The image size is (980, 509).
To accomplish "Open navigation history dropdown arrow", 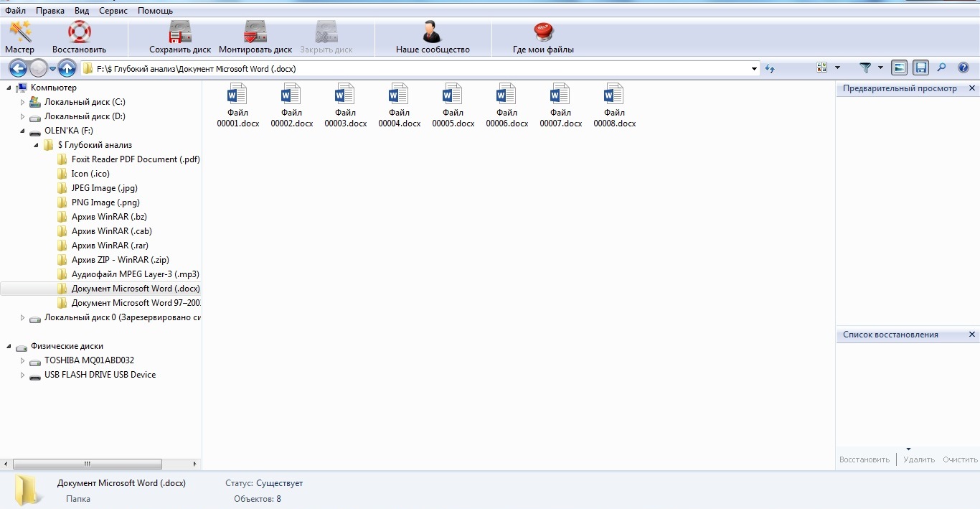I will pyautogui.click(x=52, y=69).
